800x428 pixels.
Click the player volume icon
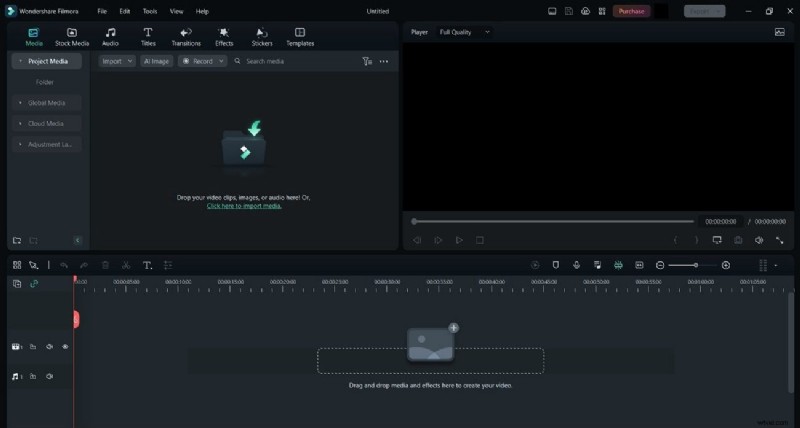point(759,240)
